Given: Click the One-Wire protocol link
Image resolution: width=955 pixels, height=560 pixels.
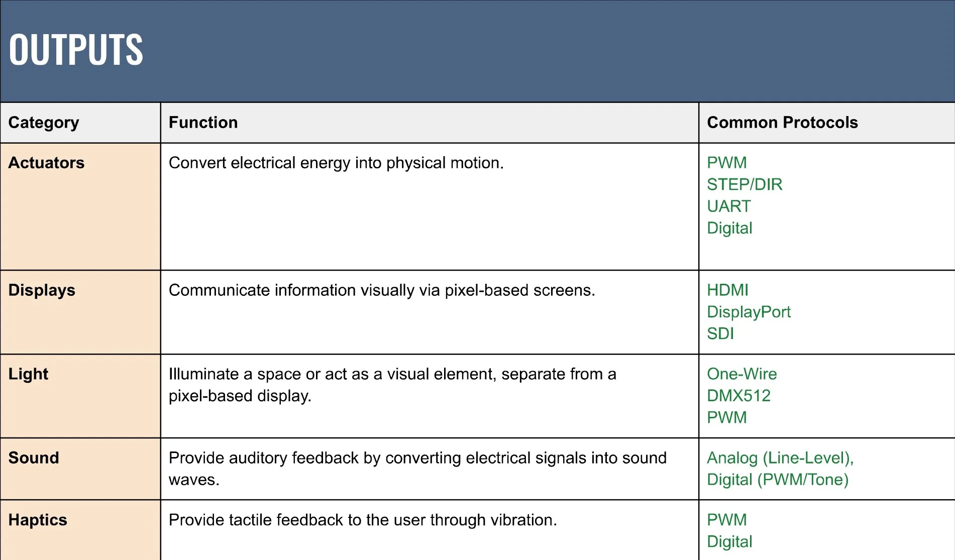Looking at the screenshot, I should (x=741, y=374).
